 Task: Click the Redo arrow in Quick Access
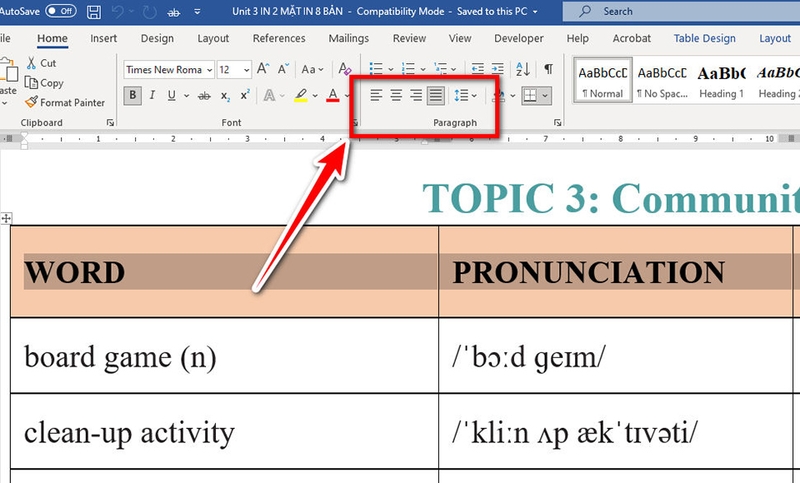149,12
